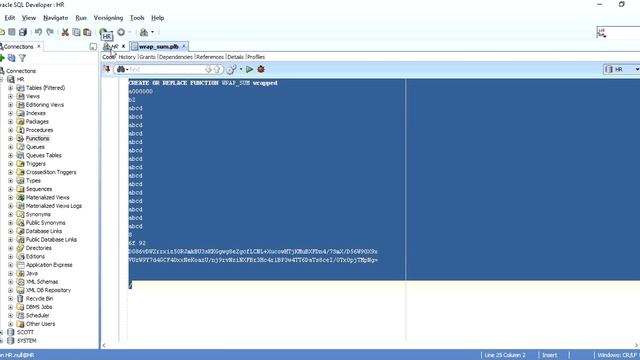Click inside the Find search field

[167, 69]
